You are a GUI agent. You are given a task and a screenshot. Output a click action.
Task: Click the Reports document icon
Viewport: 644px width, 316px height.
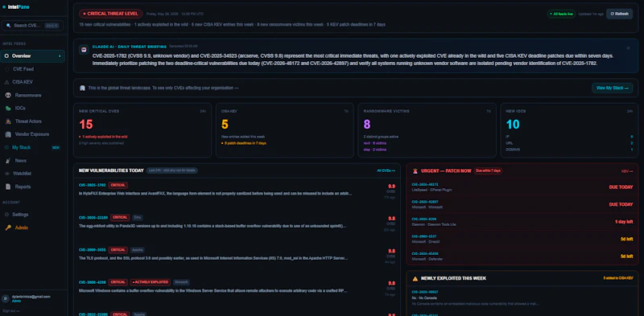8,187
